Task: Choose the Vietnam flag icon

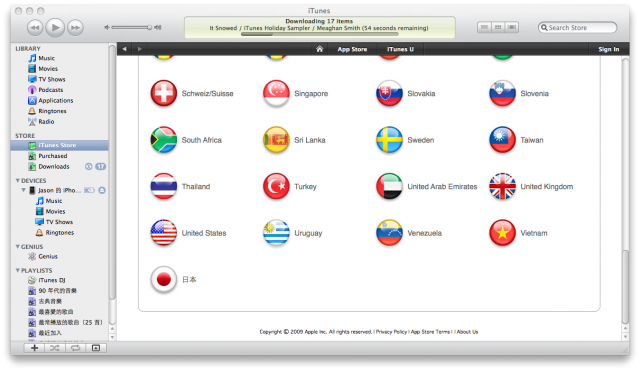Action: (502, 233)
